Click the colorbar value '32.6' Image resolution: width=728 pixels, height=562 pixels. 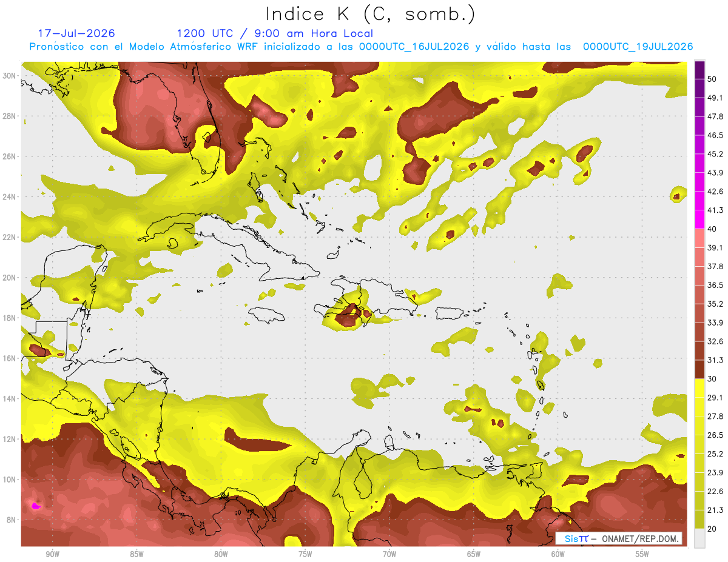[x=715, y=341]
